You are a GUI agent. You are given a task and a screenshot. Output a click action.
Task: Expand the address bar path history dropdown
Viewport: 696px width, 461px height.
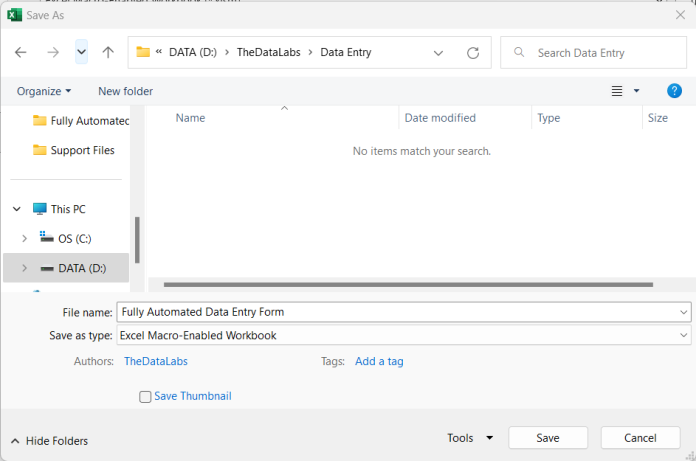pyautogui.click(x=438, y=53)
